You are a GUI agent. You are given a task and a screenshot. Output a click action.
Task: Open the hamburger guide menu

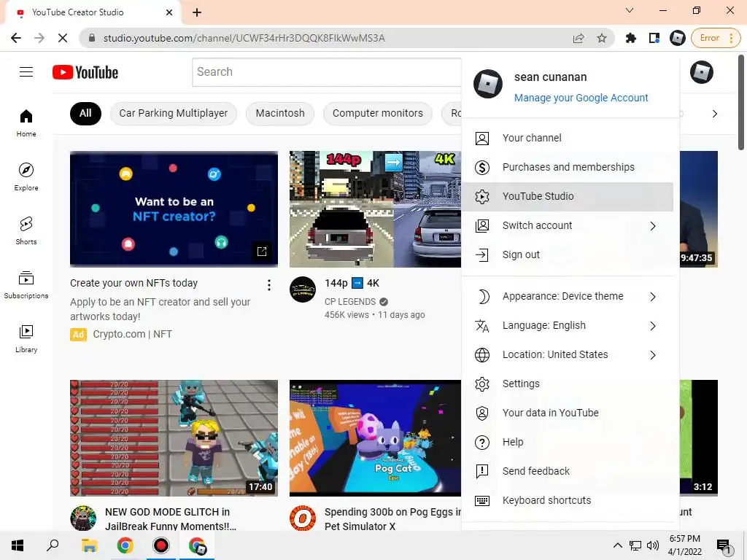coord(26,72)
